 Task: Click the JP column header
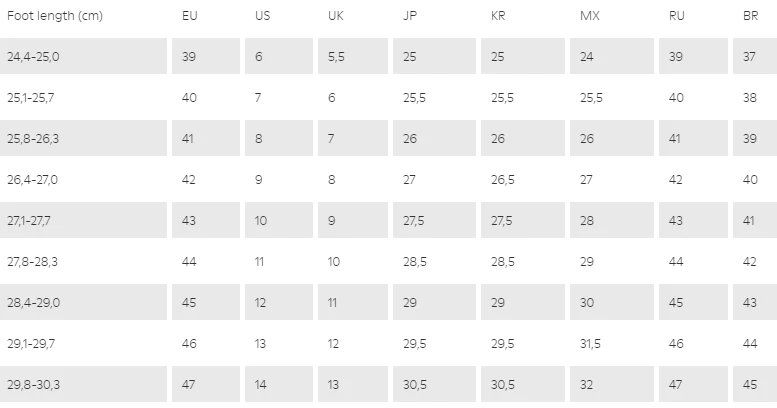(410, 16)
